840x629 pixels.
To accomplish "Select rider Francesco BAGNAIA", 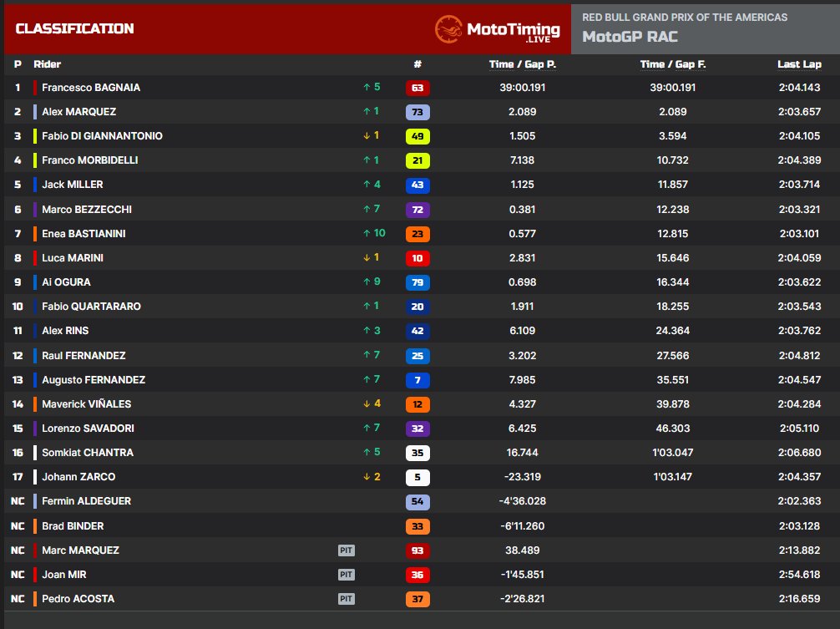I will point(91,88).
